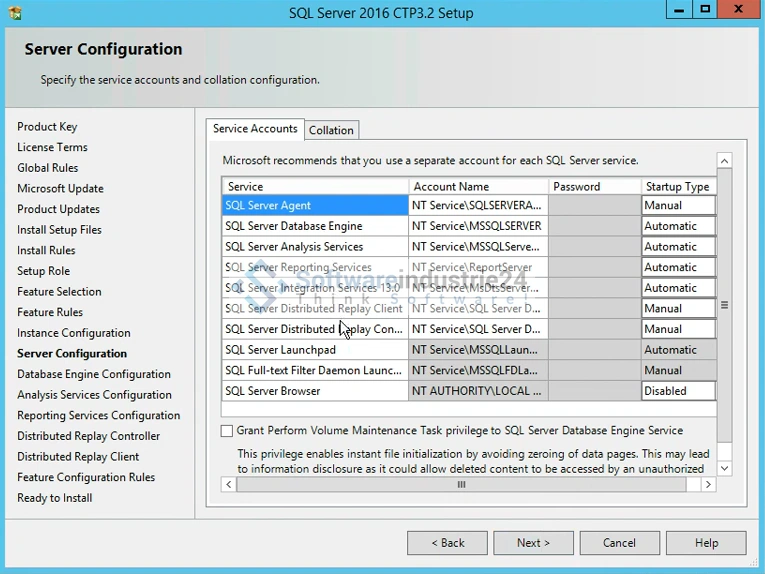Click the vertical scrollbar down arrow
The width and height of the screenshot is (765, 574).
click(x=724, y=468)
